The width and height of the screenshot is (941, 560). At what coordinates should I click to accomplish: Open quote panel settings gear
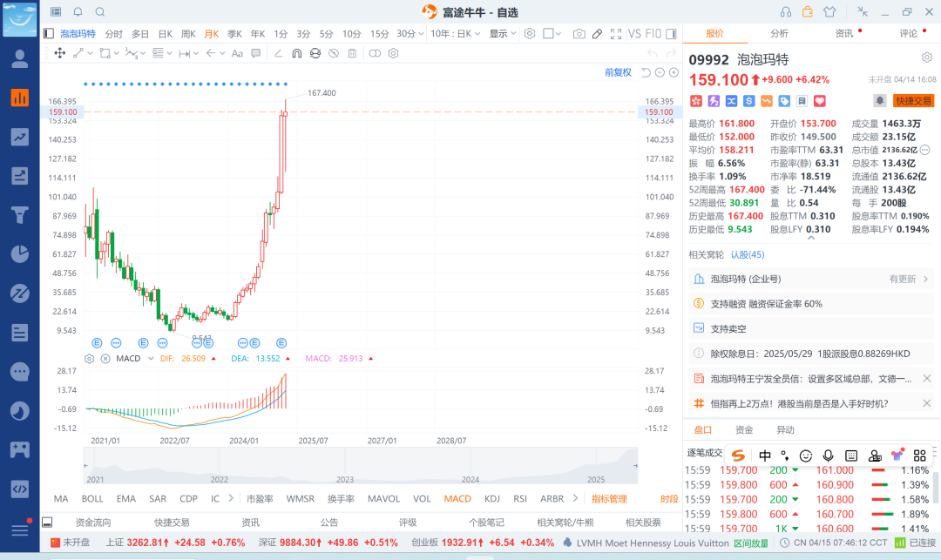[926, 57]
